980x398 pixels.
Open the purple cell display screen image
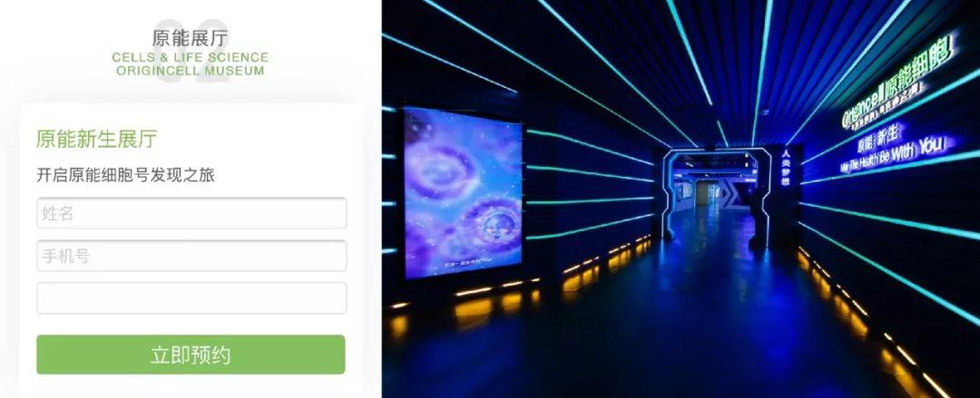[463, 192]
